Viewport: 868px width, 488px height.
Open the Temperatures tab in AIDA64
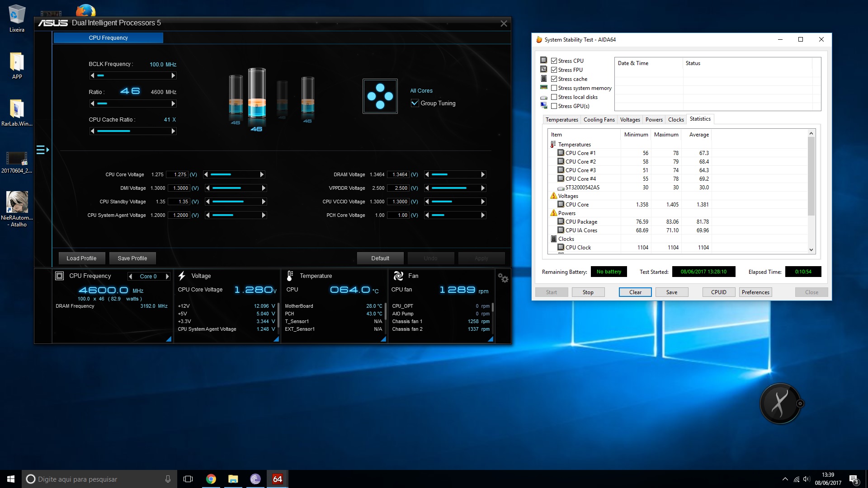[x=561, y=120]
